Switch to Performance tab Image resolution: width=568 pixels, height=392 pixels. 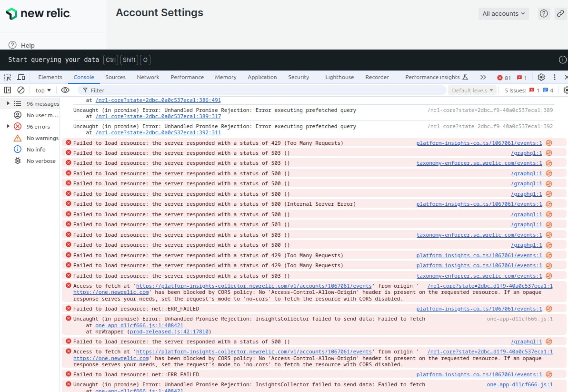(x=187, y=77)
